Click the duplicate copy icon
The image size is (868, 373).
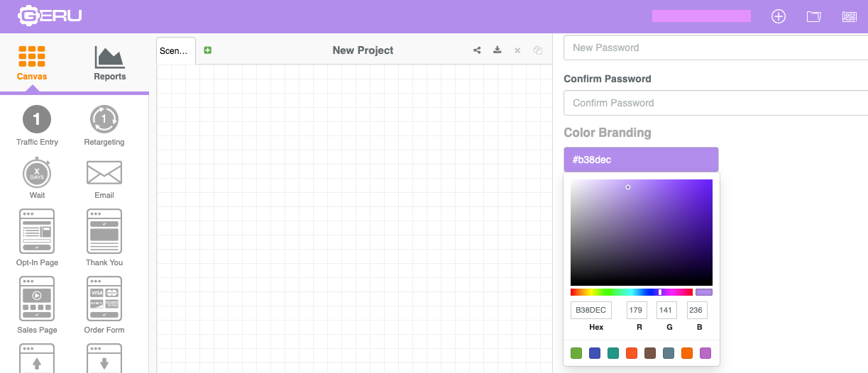pos(538,50)
